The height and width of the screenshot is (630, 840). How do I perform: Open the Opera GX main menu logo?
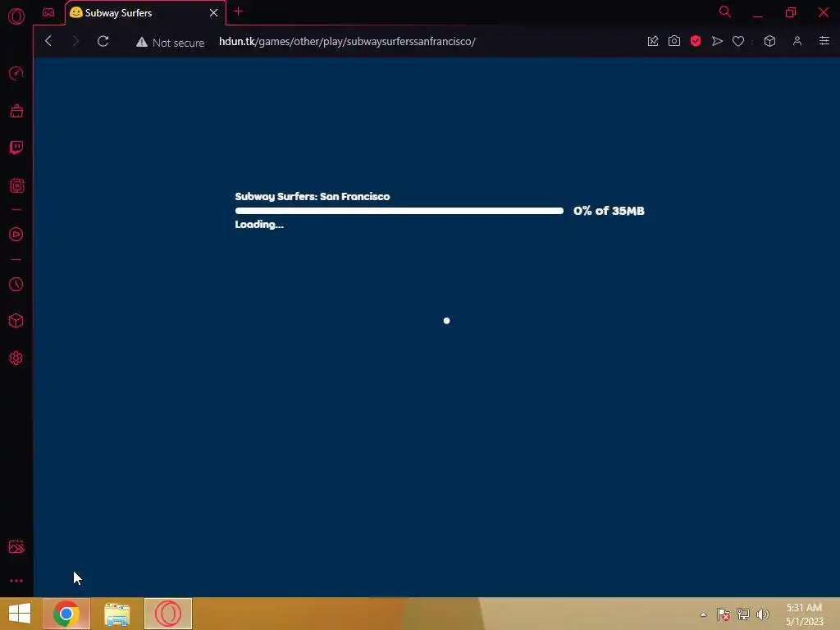click(x=16, y=16)
